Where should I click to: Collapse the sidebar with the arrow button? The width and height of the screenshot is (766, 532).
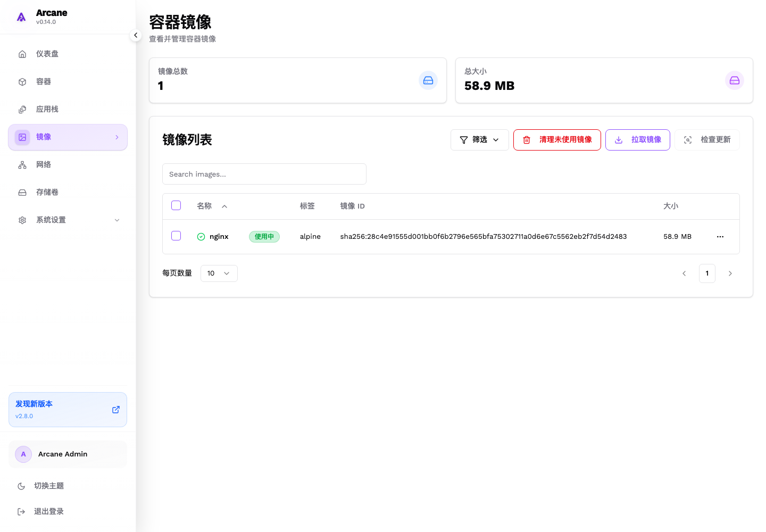point(136,35)
